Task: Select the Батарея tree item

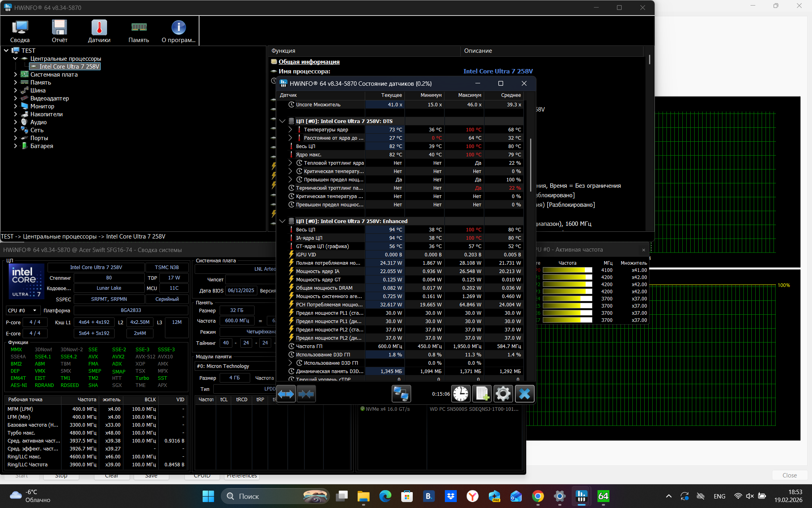Action: (42, 146)
